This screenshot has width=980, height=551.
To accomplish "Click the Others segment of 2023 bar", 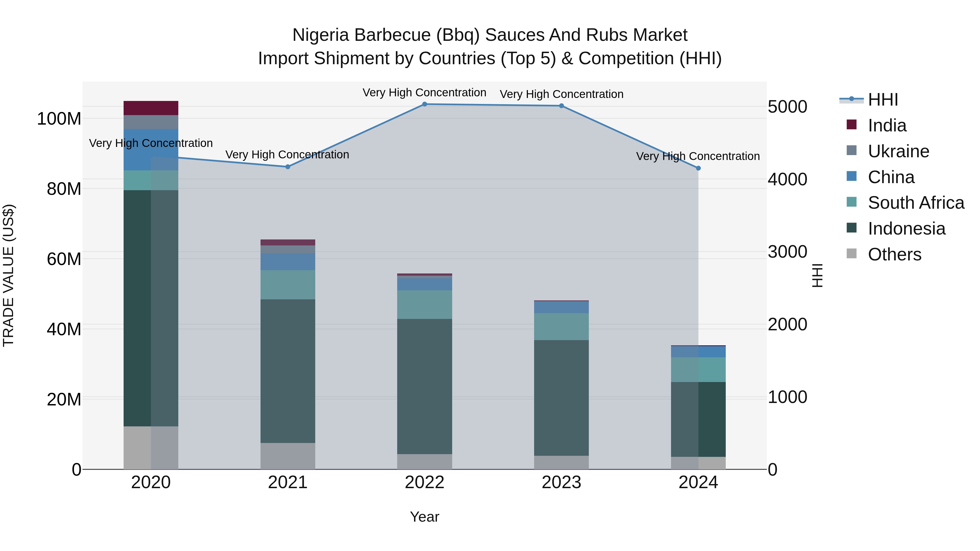I will click(x=562, y=462).
